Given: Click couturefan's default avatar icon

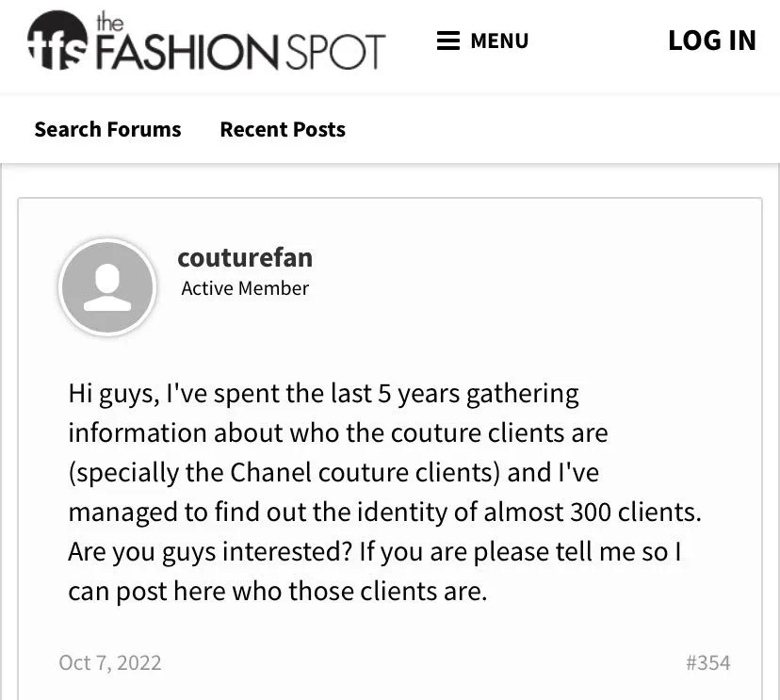Looking at the screenshot, I should click(107, 287).
